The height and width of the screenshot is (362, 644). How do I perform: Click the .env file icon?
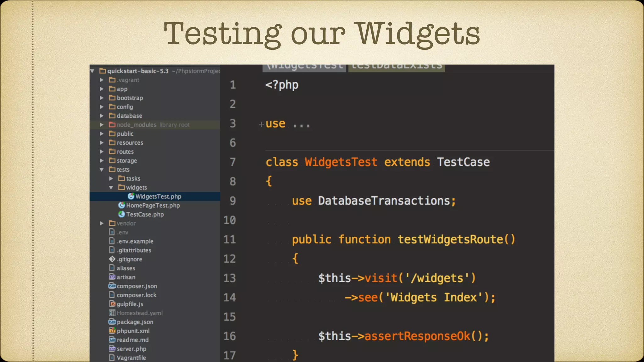[112, 232]
